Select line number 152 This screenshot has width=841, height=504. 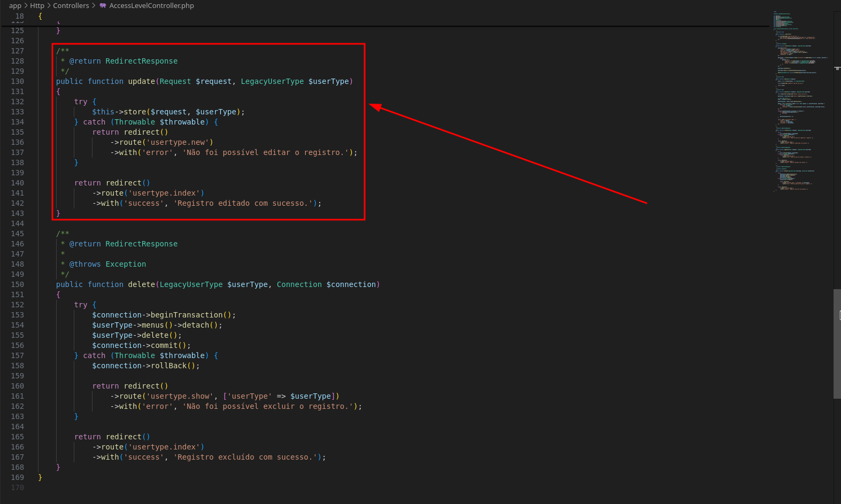click(x=17, y=305)
